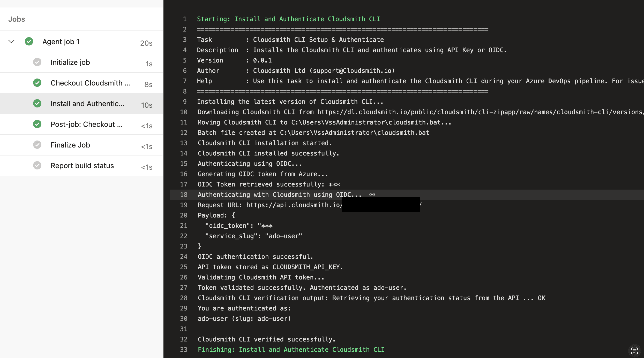Select the Finalize Job step
This screenshot has height=358, width=644.
70,145
